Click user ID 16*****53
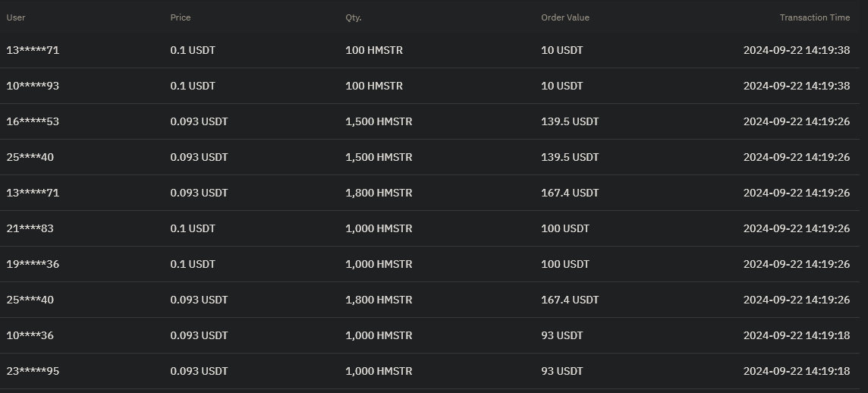The height and width of the screenshot is (393, 868). click(x=33, y=121)
